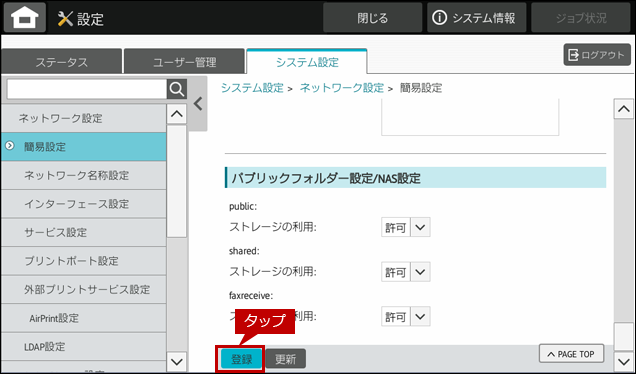Open the shared ストレージの利用 dropdown
The width and height of the screenshot is (636, 374).
406,272
